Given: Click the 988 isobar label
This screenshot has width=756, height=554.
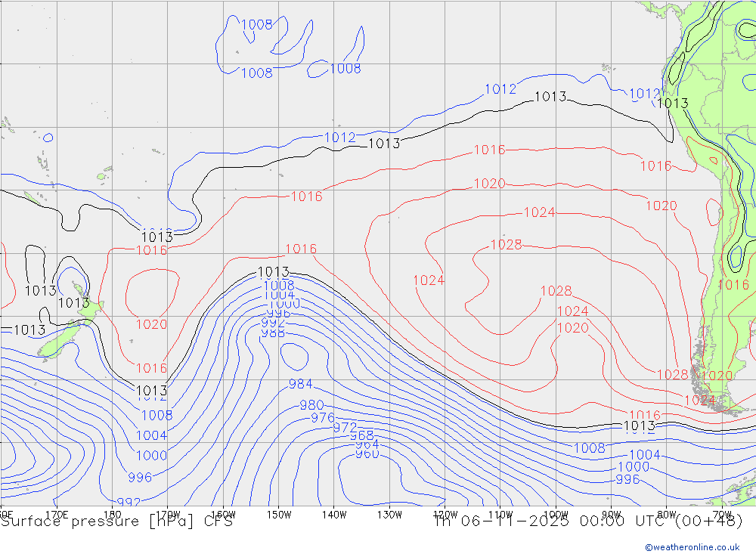Looking at the screenshot, I should pyautogui.click(x=273, y=333).
